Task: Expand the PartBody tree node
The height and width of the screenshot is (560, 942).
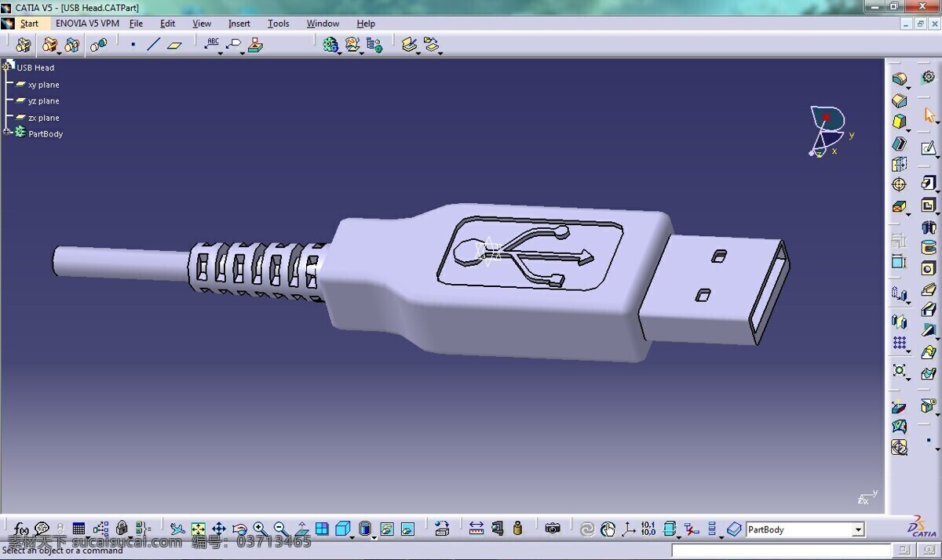Action: 7,133
